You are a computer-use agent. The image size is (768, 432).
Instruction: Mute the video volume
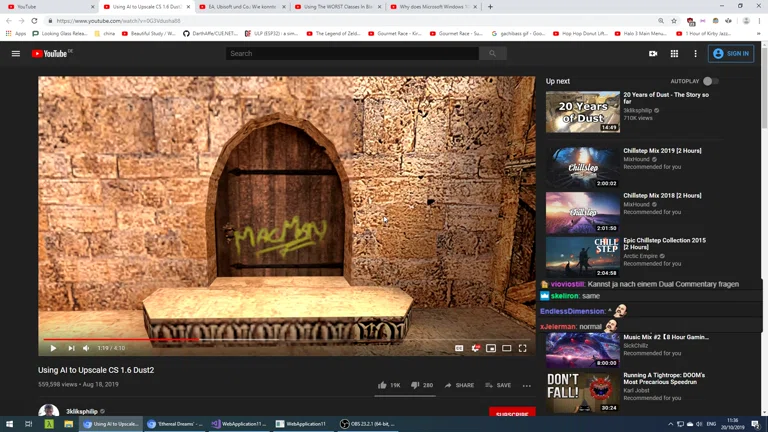point(86,348)
